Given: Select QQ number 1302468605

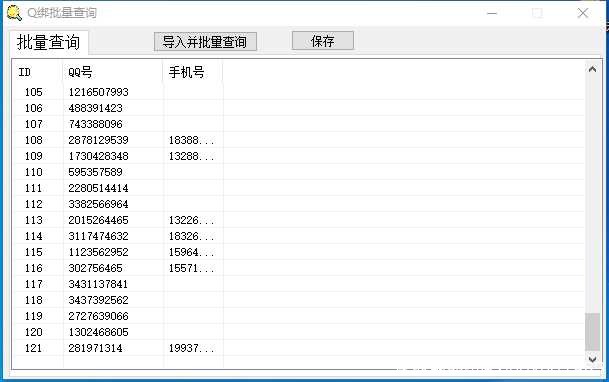Looking at the screenshot, I should [x=98, y=332].
